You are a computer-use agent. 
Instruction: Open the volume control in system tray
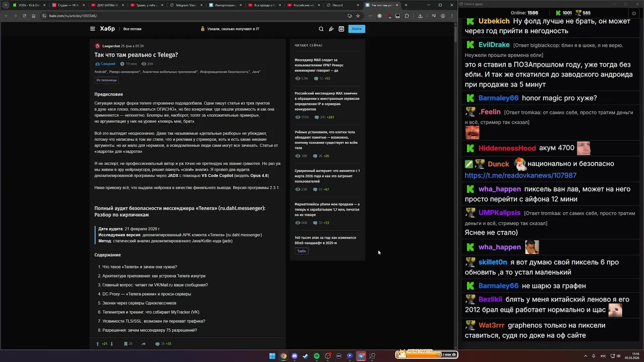[618, 356]
